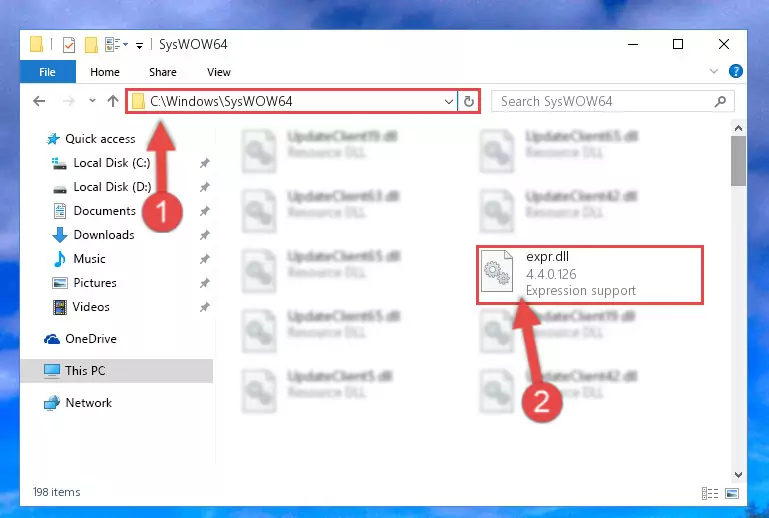Open the address bar history dropdown
The height and width of the screenshot is (518, 769).
point(449,102)
